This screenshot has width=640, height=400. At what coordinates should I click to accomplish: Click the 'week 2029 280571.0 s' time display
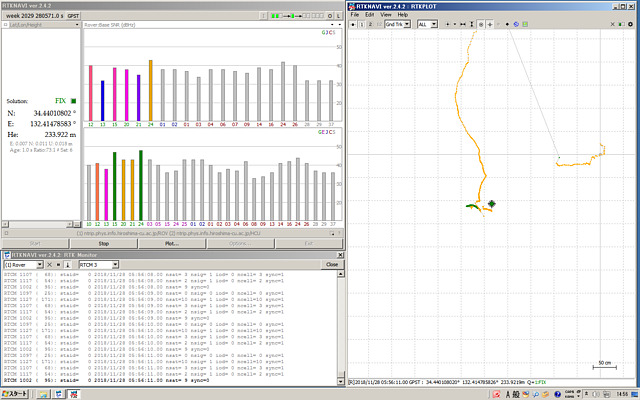(x=35, y=16)
